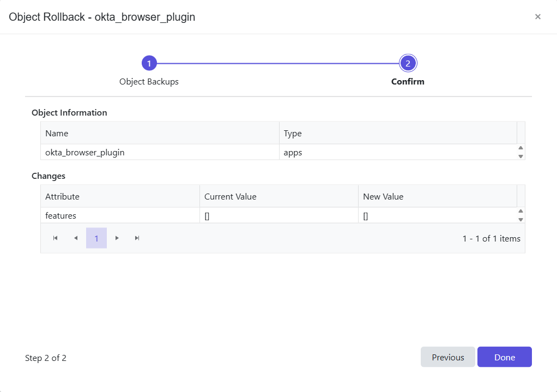The height and width of the screenshot is (392, 557).
Task: Click the previous-page arrow in Changes pagination
Action: click(x=76, y=238)
